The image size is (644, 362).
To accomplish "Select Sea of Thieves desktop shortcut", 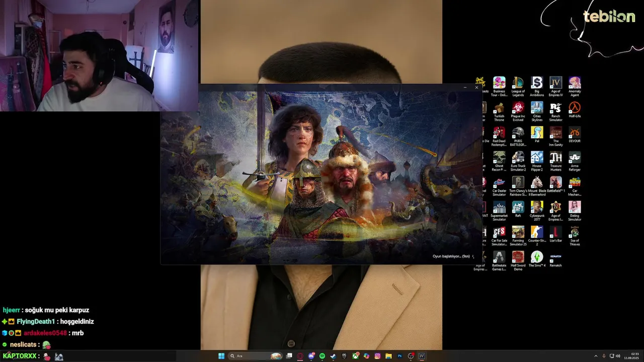I will (575, 236).
